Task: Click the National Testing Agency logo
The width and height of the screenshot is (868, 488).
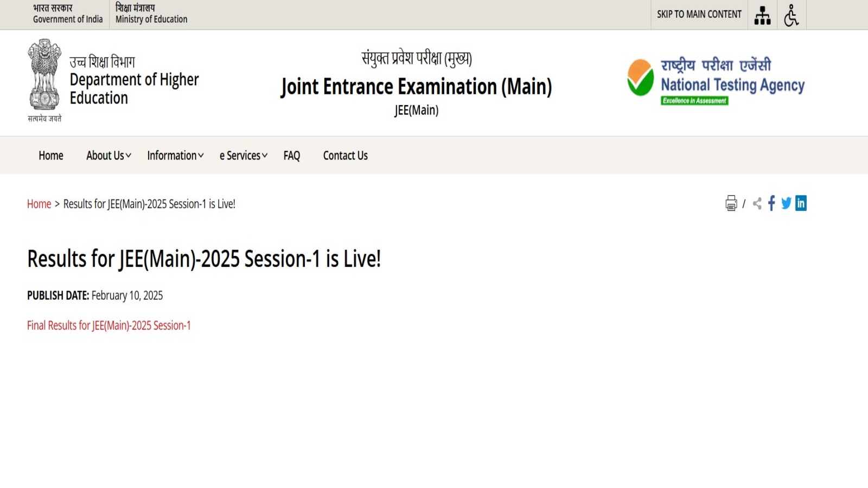Action: 716,81
